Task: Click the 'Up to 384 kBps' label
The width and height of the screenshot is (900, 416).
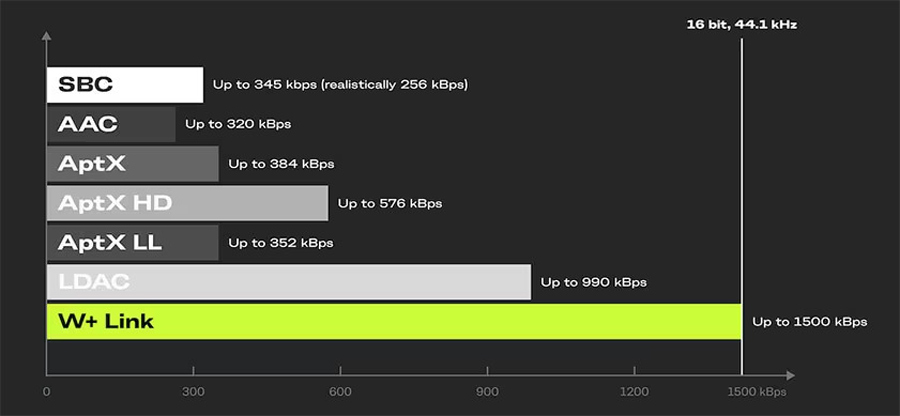Action: pos(281,164)
